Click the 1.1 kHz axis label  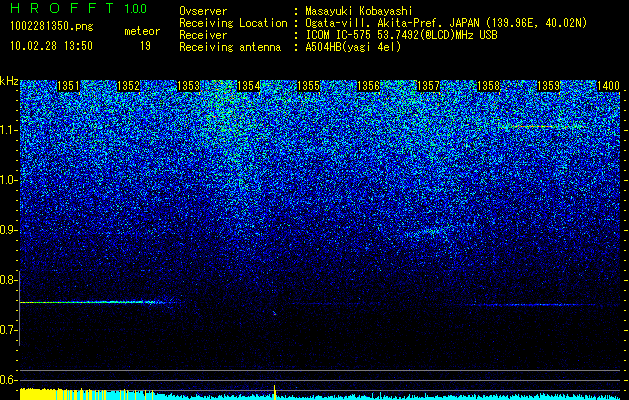(x=8, y=130)
